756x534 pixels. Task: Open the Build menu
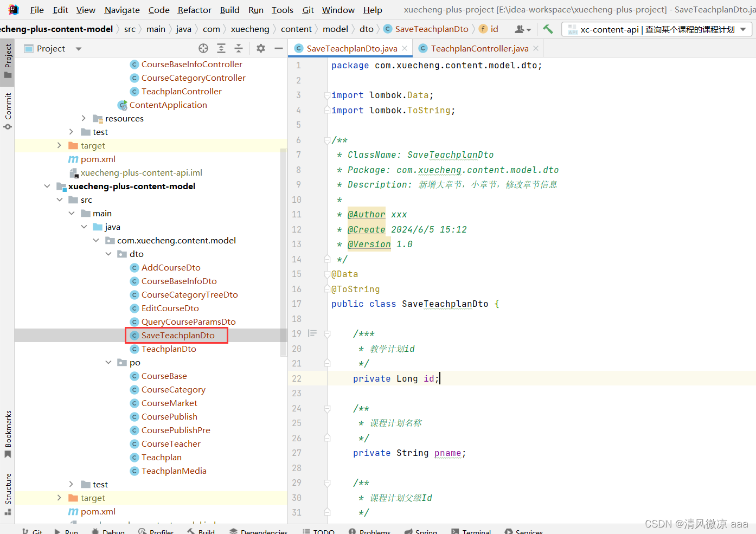pos(229,10)
